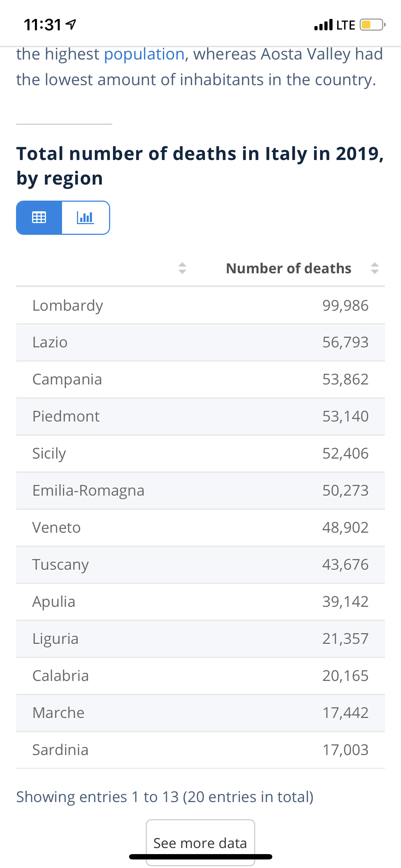Tap the chart title heading text

point(200,166)
